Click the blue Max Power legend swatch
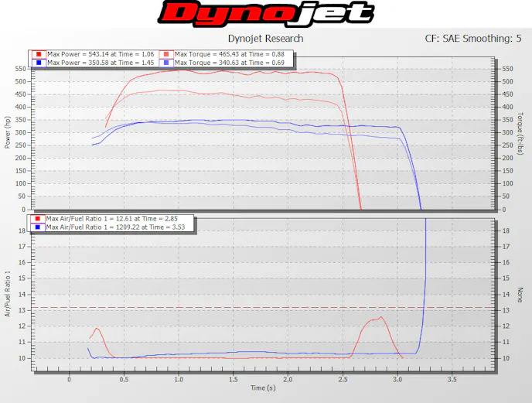Image resolution: width=532 pixels, height=403 pixels. coord(38,62)
